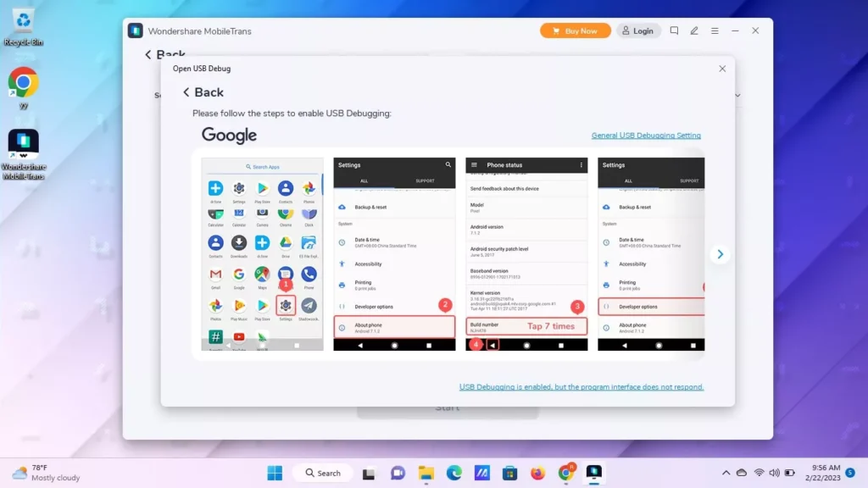This screenshot has height=488, width=868.
Task: Expand the chevron at the dialog's top right
Action: tap(737, 95)
